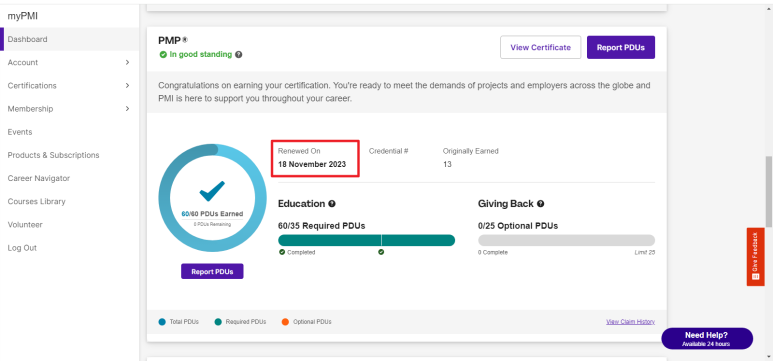The width and height of the screenshot is (773, 361).
Task: Open Products & Subscriptions in sidebar
Action: [53, 155]
